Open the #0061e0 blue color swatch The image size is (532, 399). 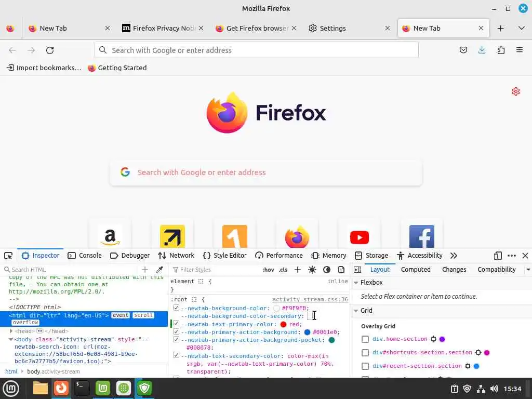coord(307,332)
